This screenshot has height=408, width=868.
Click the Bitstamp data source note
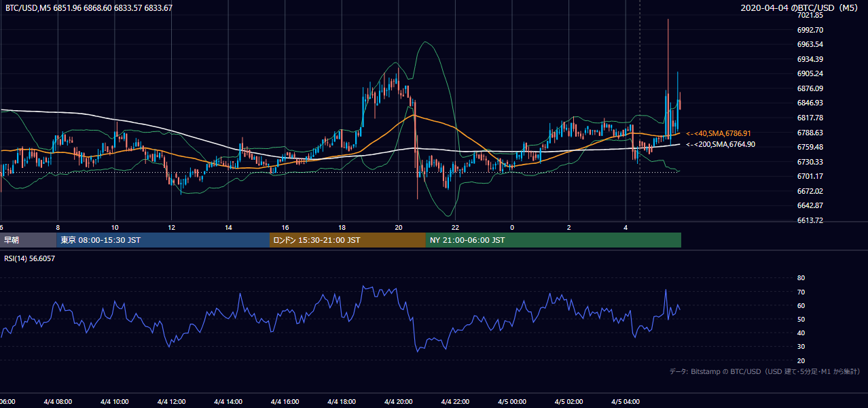point(765,371)
